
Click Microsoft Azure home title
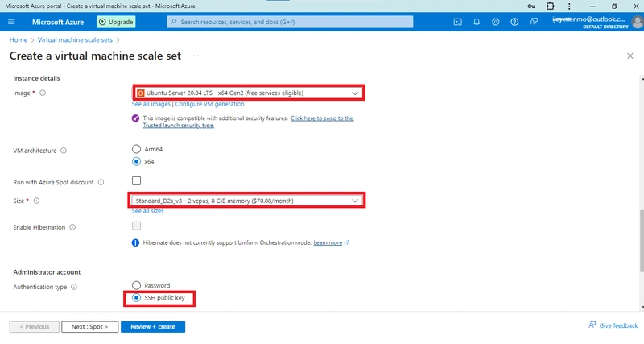pos(58,22)
